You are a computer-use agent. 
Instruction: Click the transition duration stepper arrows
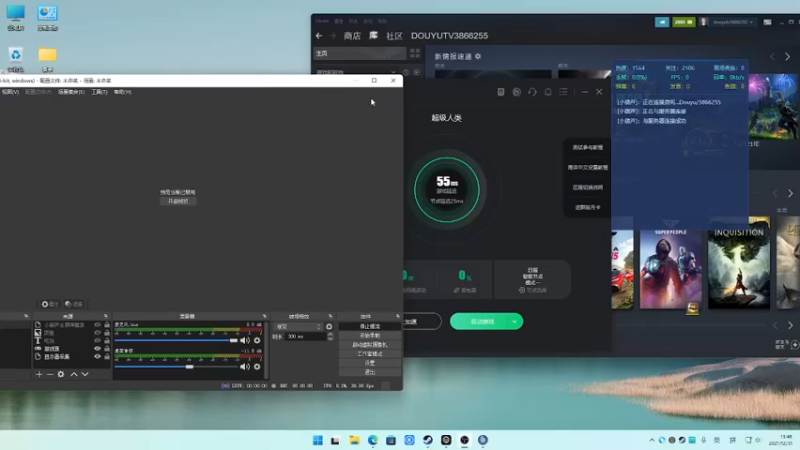pyautogui.click(x=330, y=336)
